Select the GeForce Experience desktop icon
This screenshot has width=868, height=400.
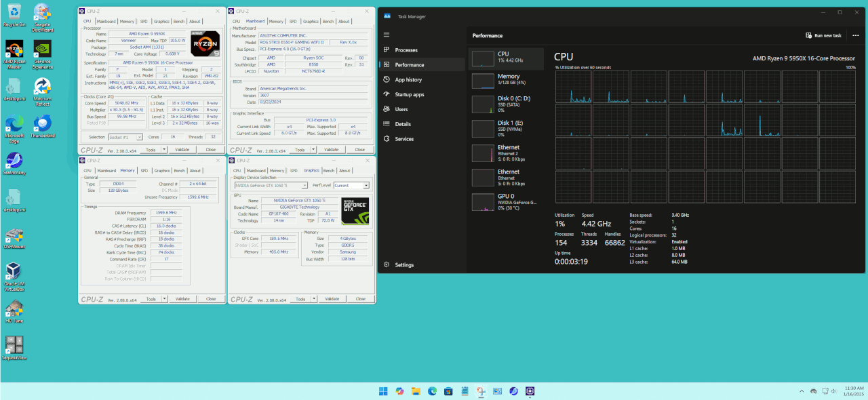tap(42, 56)
